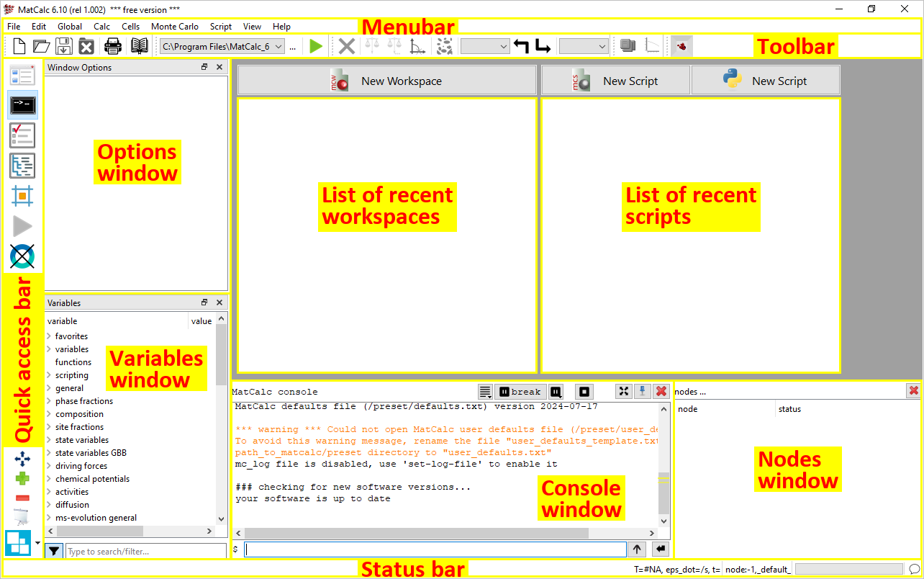Screen dimensions: 924x579
Task: Click the grey X cancel toolbar icon
Action: coord(347,47)
